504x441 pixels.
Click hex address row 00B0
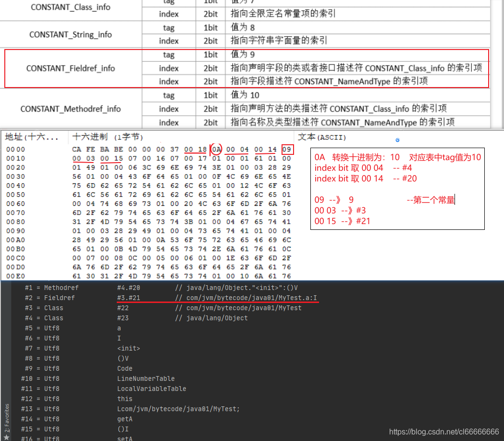click(x=15, y=249)
